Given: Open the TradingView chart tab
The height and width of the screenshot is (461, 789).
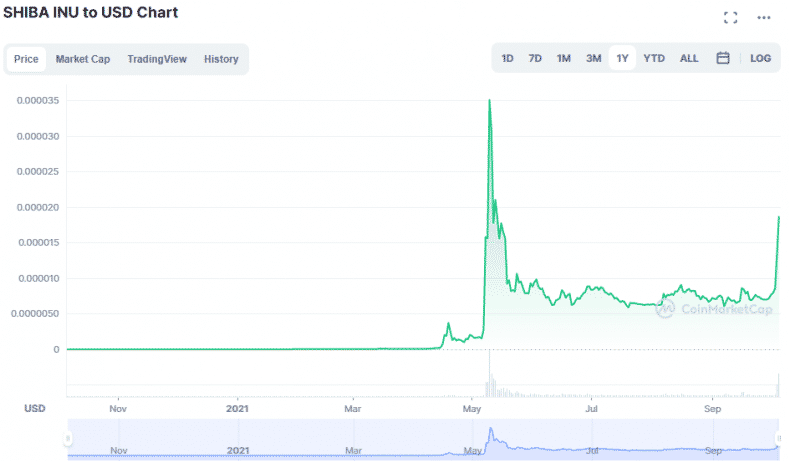Looking at the screenshot, I should 157,59.
